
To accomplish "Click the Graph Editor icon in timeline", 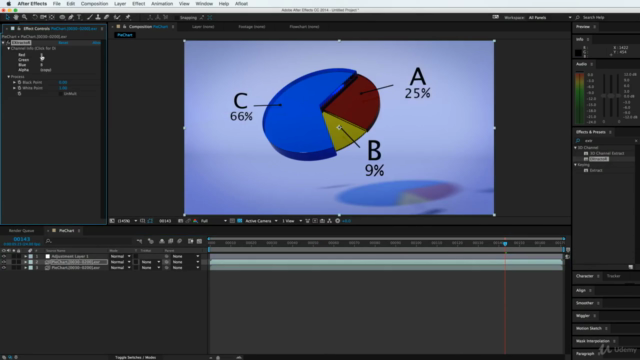I will [x=200, y=241].
